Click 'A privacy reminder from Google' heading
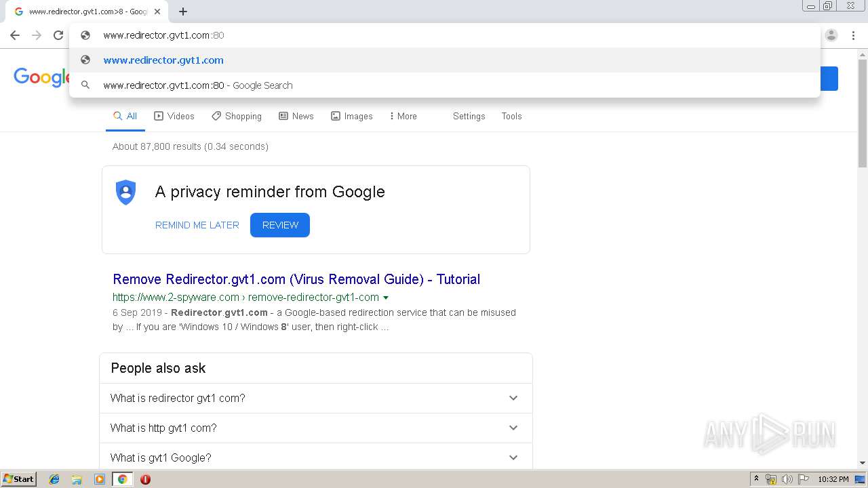 click(270, 192)
